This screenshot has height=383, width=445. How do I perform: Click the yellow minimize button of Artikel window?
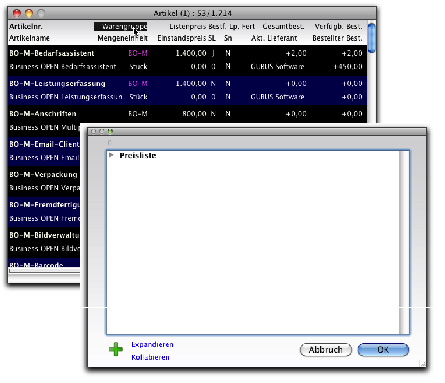29,13
